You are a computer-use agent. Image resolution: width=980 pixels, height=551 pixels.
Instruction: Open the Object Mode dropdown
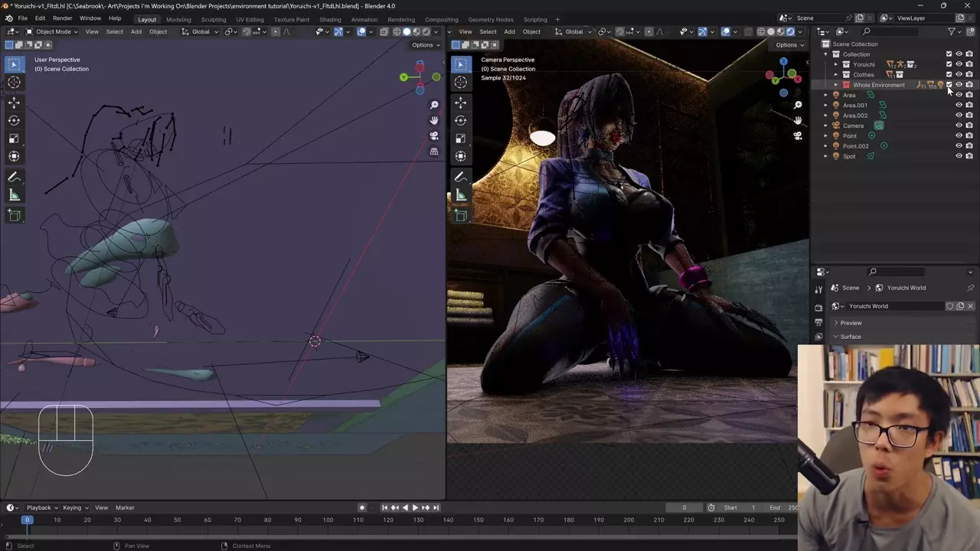tap(52, 31)
